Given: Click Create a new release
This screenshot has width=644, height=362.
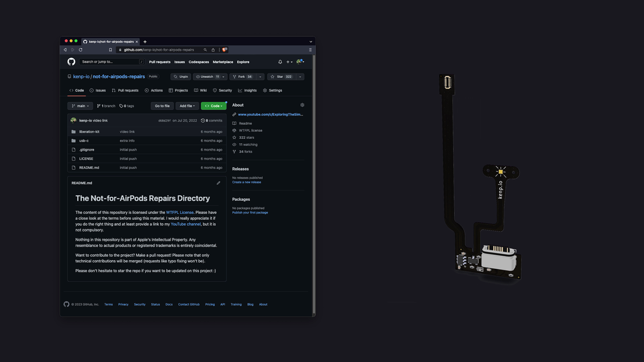Looking at the screenshot, I should coord(247,182).
